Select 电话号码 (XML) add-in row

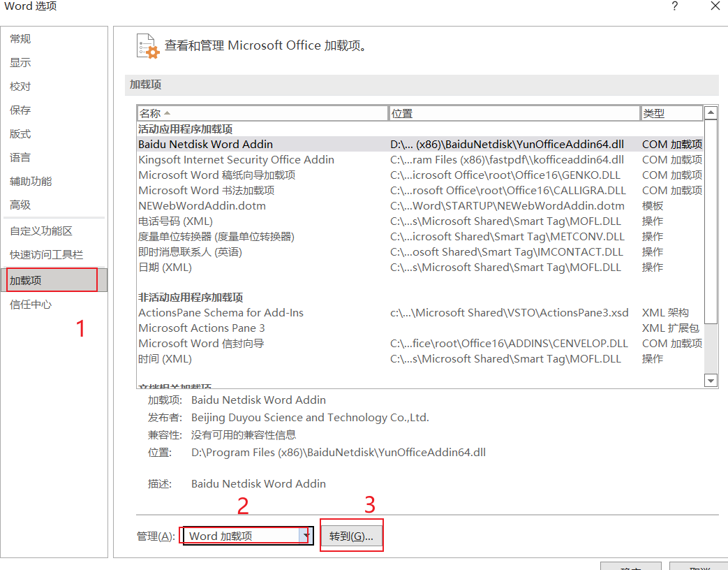420,221
